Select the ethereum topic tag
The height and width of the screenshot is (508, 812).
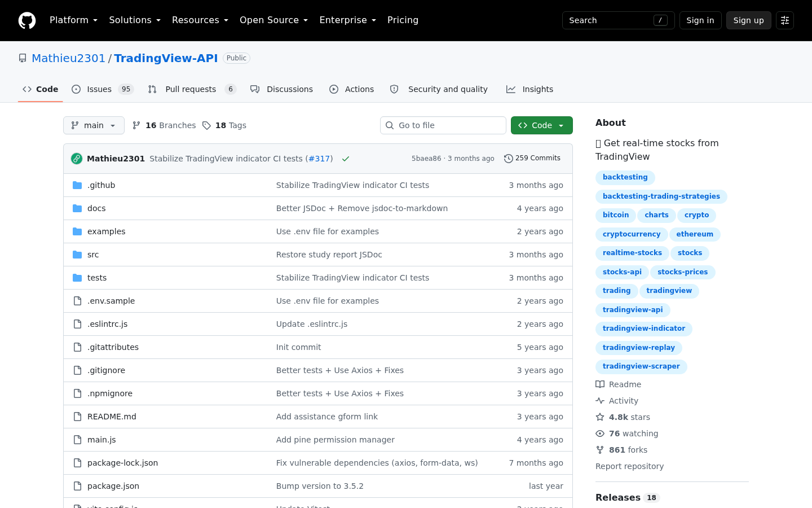click(695, 234)
